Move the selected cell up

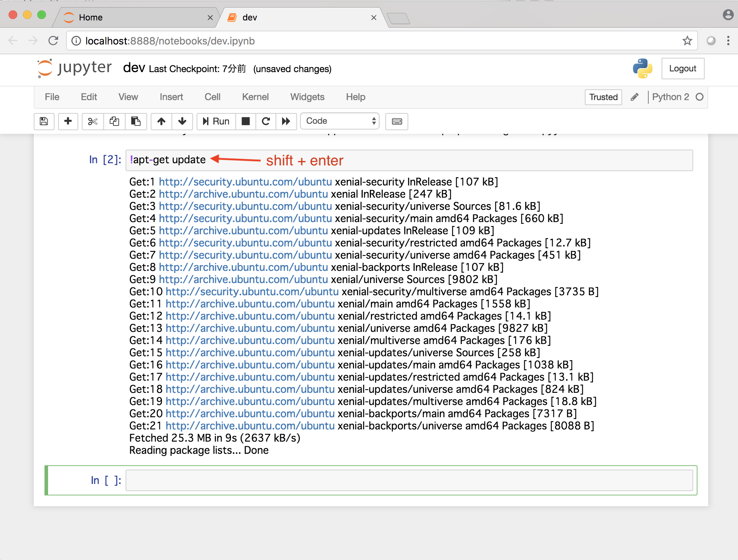[161, 121]
